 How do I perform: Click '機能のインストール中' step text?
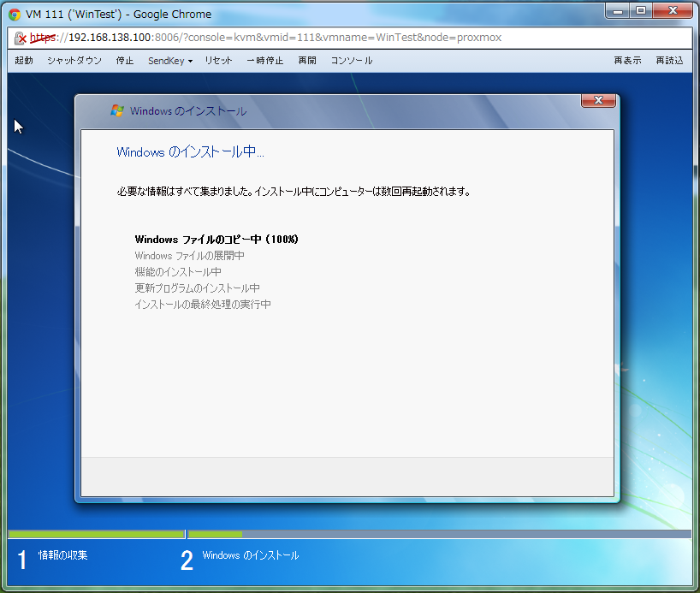coord(178,272)
